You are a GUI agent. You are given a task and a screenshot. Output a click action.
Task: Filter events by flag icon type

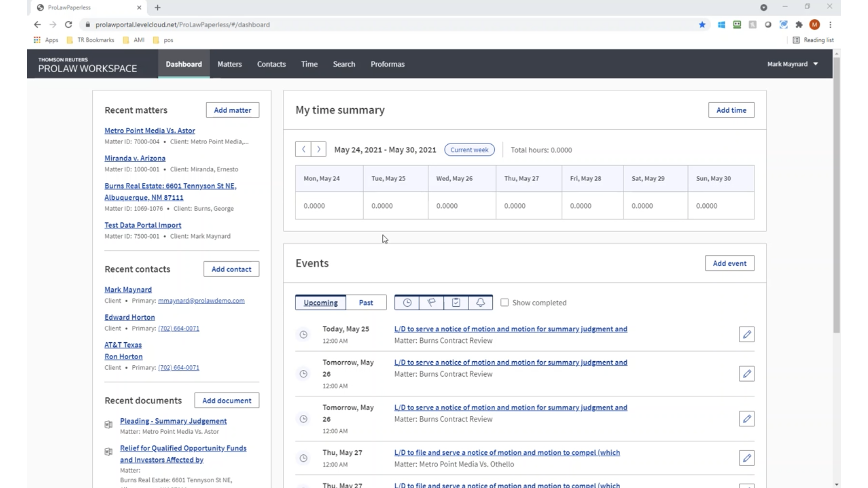[431, 302]
